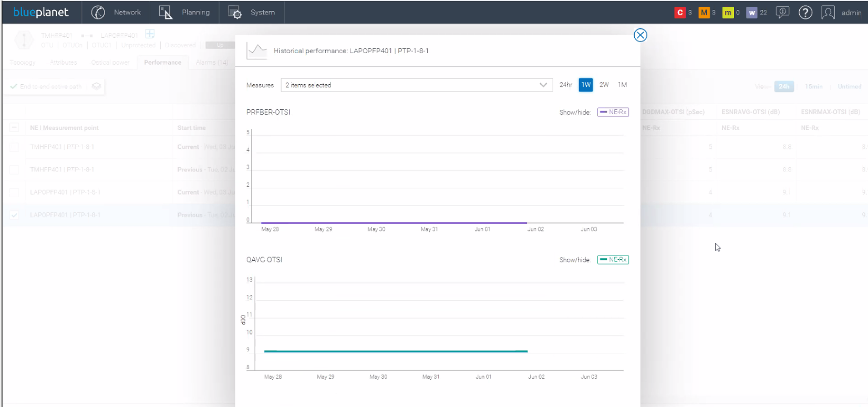Viewport: 868px width, 407px height.
Task: Click the blueplanet logo
Action: click(x=41, y=12)
